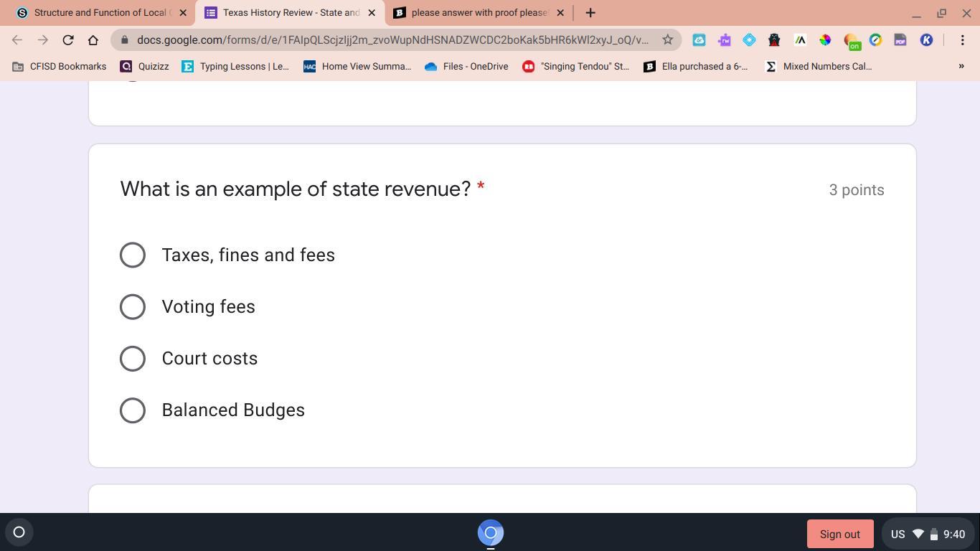Open the 'Ella purchased a 6-' bookmark

(x=696, y=66)
